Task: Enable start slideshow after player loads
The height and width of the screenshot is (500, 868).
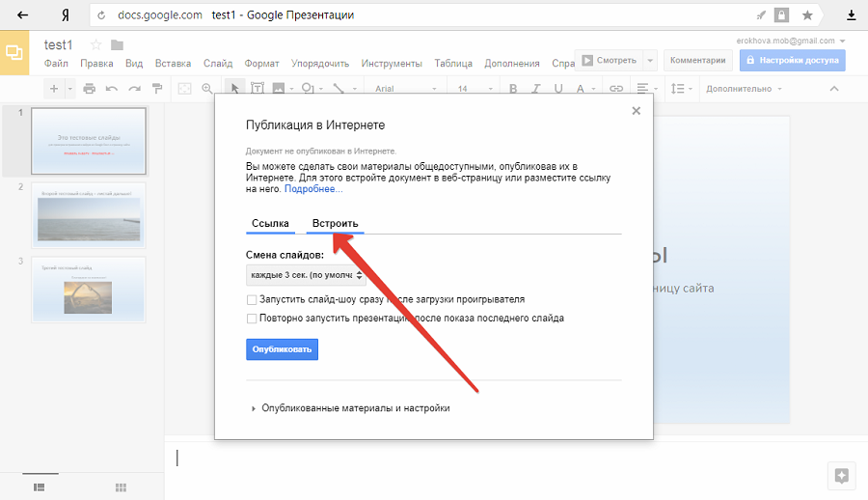Action: 252,300
